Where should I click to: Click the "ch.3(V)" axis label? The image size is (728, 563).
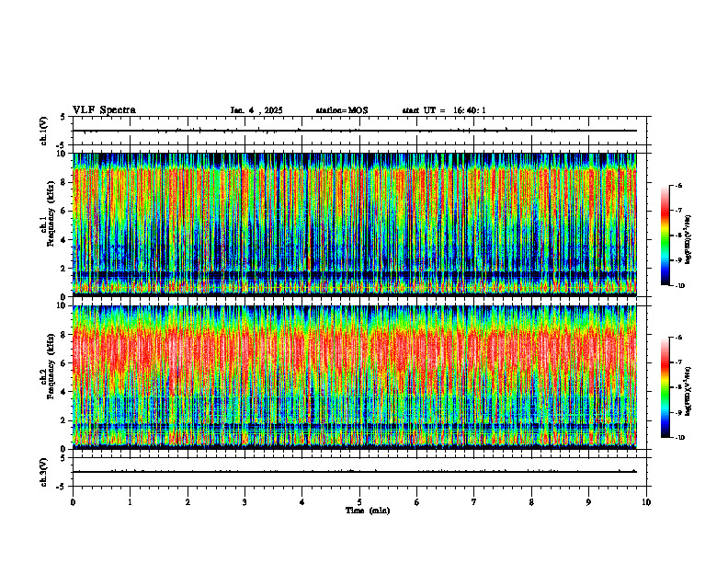[43, 472]
